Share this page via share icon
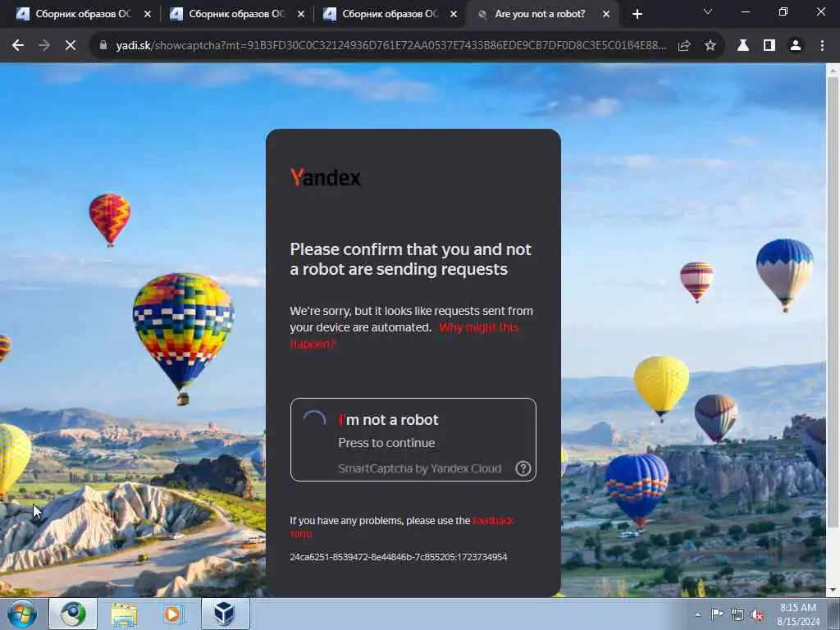 pyautogui.click(x=684, y=46)
